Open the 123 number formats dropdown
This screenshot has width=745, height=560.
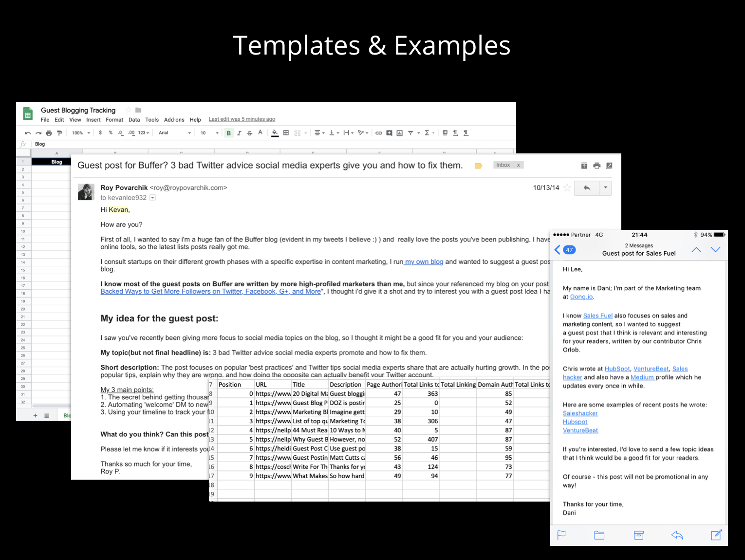[x=144, y=133]
